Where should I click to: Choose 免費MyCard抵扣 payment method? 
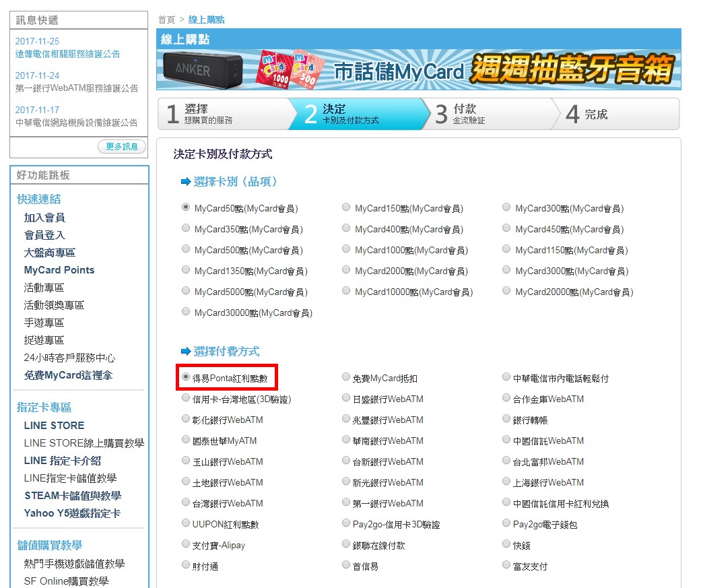(346, 377)
